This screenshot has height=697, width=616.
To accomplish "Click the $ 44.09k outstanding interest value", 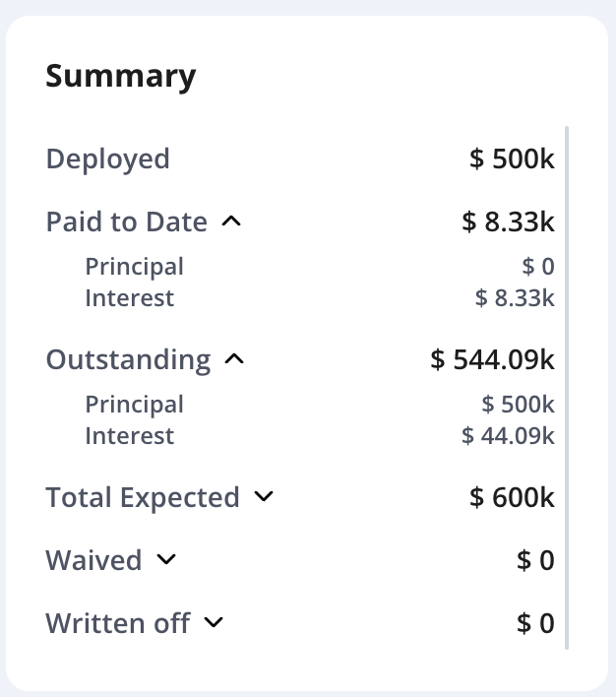I will pyautogui.click(x=508, y=436).
